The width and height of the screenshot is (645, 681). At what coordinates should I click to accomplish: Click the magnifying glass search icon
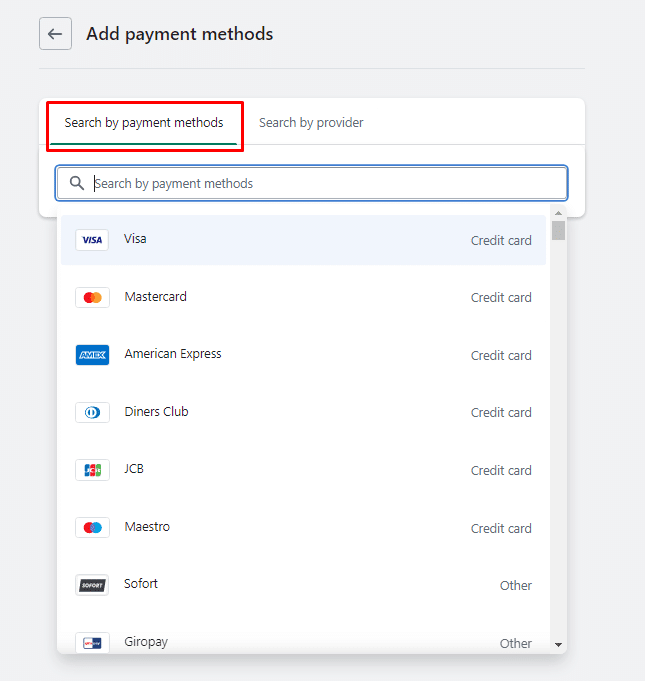pos(77,183)
